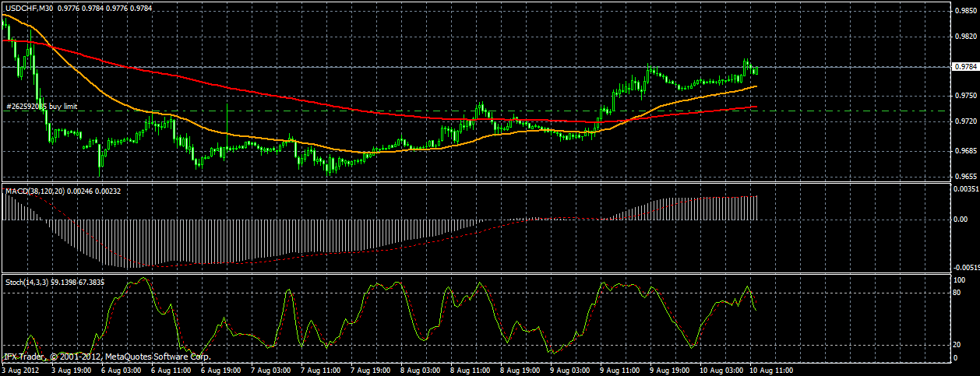Click the 6 Aug 03:00 time label
The height and width of the screenshot is (376, 980).
120,371
